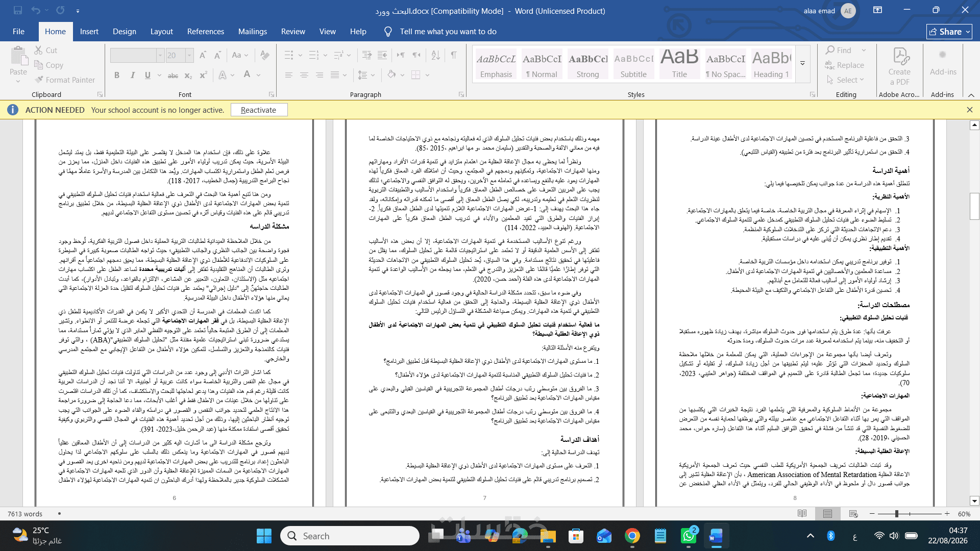Toggle Justify paragraph alignment

tap(334, 75)
